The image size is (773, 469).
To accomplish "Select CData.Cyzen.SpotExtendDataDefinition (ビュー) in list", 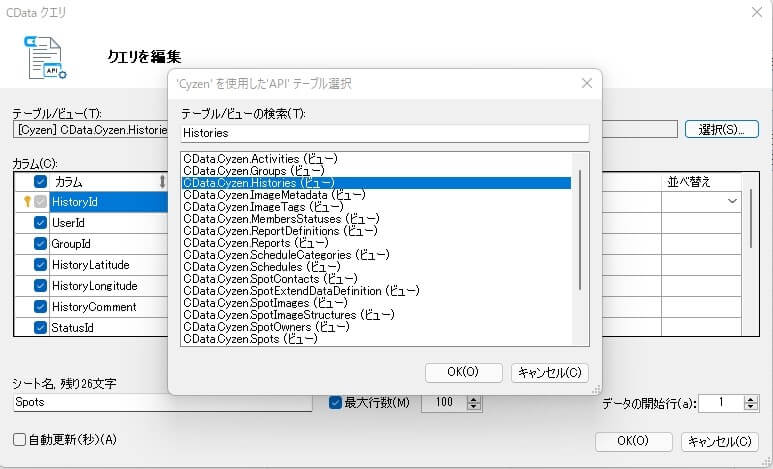I will (376, 290).
